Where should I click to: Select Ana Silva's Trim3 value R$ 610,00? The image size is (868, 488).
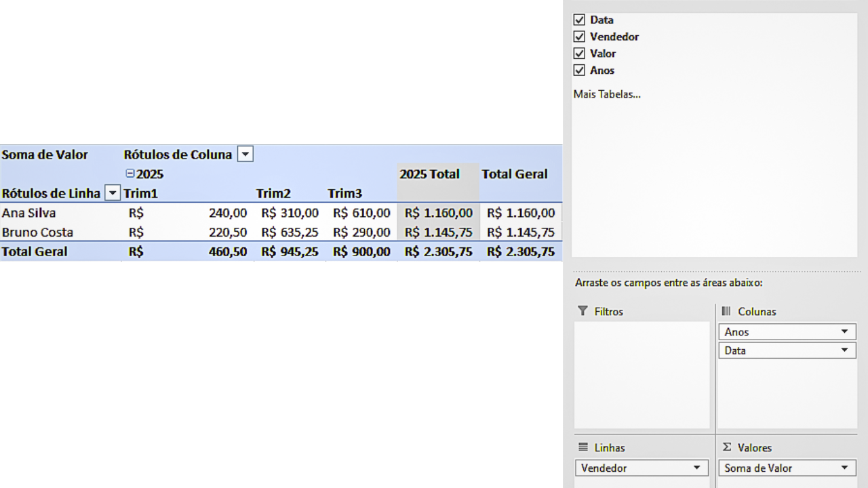(361, 213)
